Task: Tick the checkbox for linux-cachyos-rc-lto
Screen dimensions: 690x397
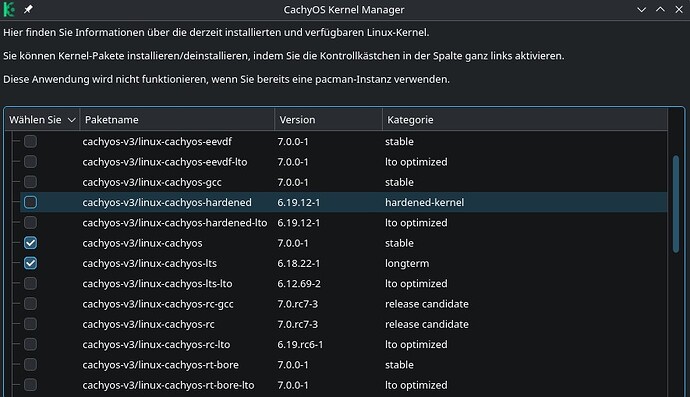Action: [30, 344]
